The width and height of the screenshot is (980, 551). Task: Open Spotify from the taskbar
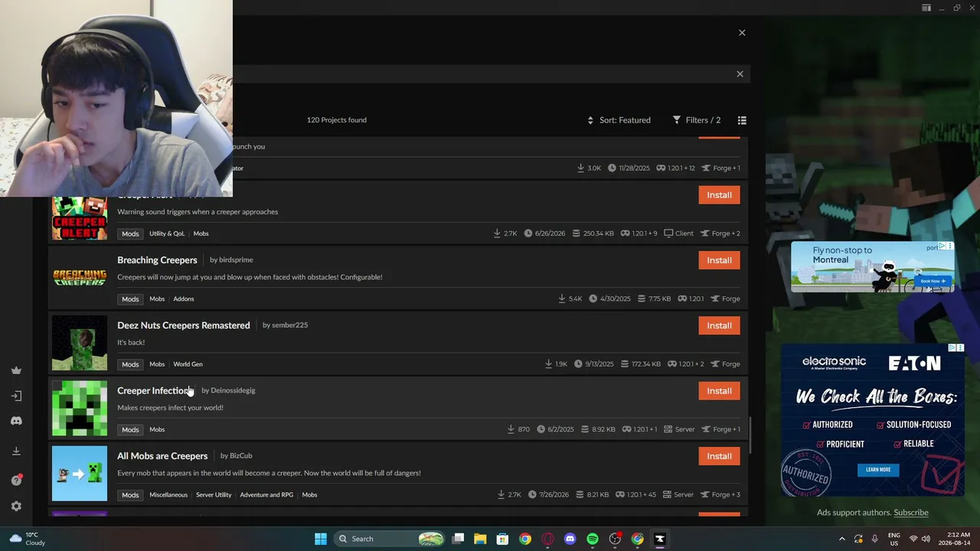click(x=593, y=539)
